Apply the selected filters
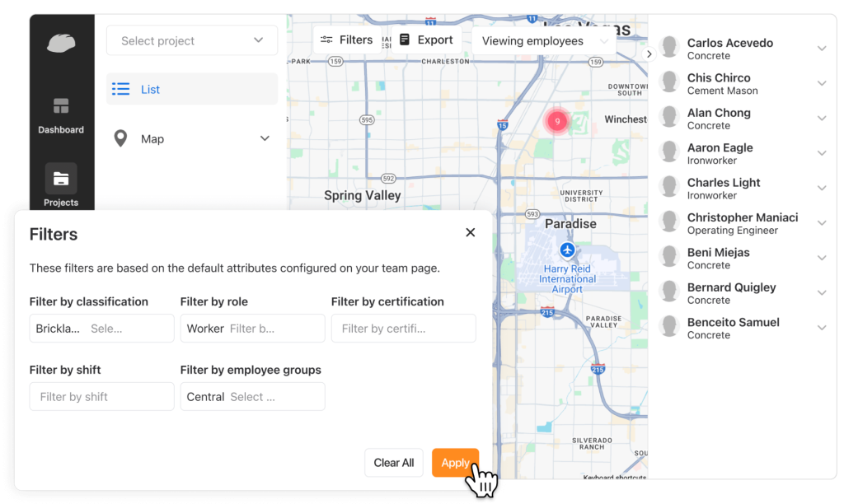The image size is (844, 504). pyautogui.click(x=455, y=463)
